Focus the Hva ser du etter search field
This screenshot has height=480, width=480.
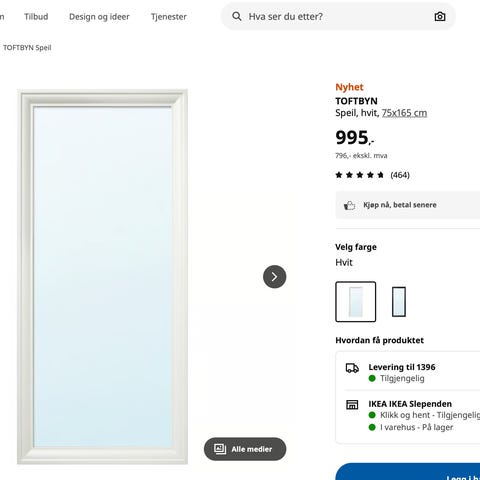[x=338, y=16]
